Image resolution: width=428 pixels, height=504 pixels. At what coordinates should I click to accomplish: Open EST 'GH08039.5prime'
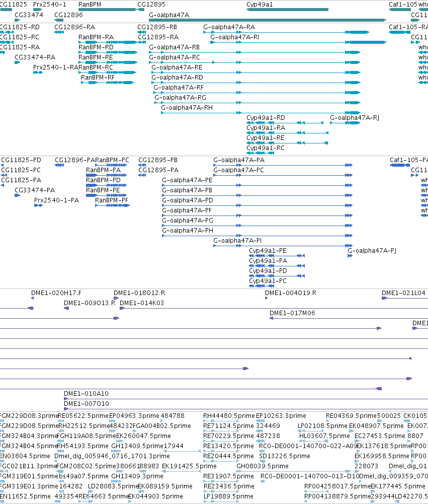pos(263,466)
